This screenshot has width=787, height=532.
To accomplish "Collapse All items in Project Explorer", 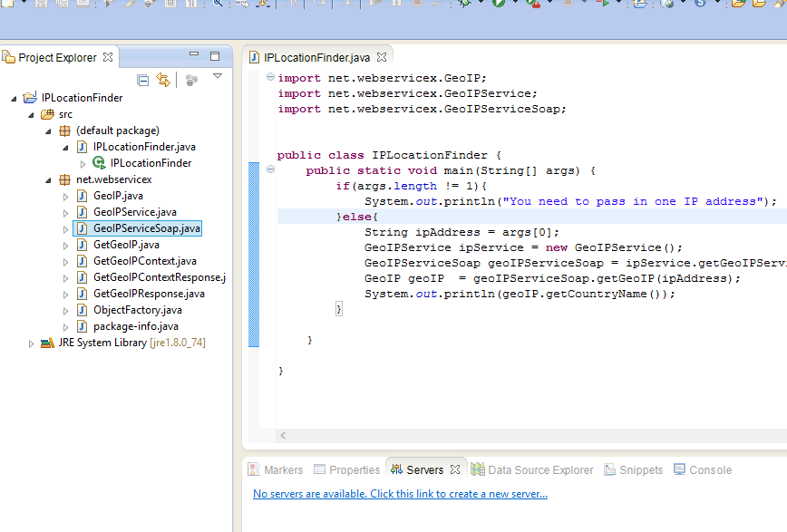I will (x=143, y=80).
